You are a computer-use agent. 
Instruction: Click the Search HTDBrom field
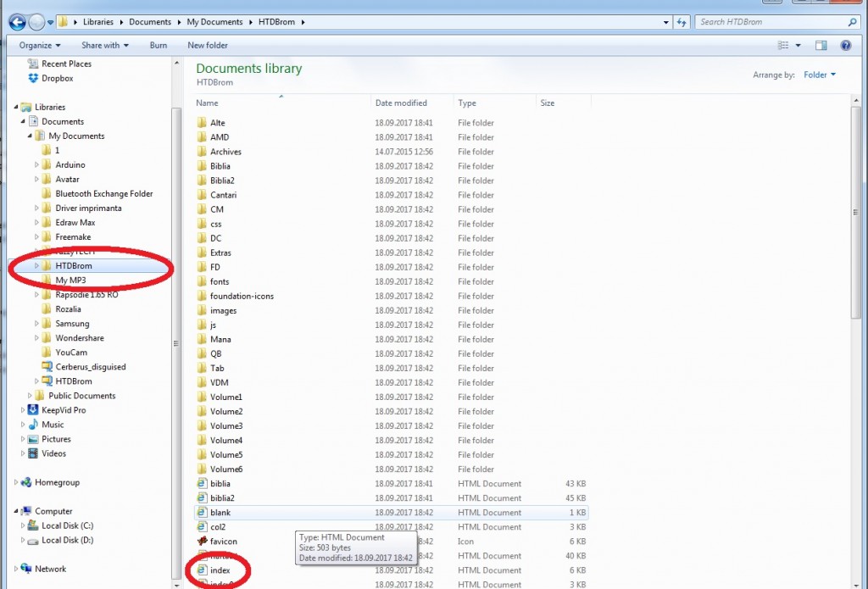tap(777, 22)
